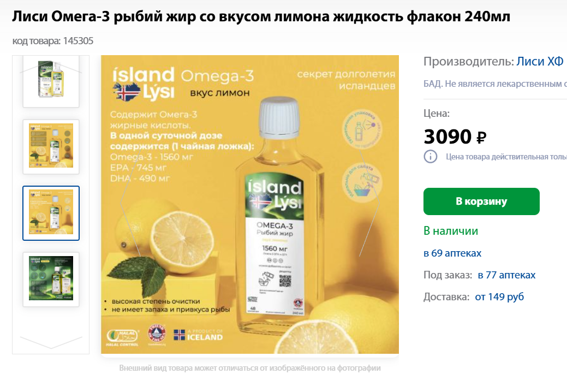
Task: Select the green aurora thumbnail
Action: point(51,279)
